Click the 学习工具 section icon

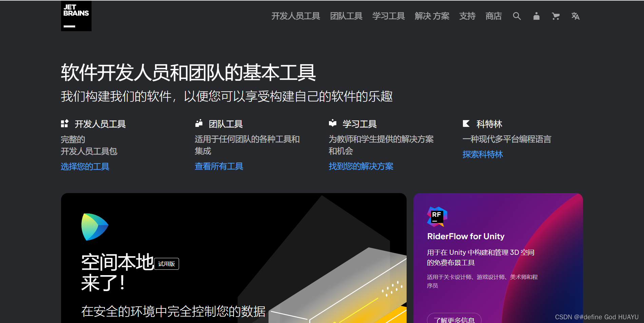point(333,123)
